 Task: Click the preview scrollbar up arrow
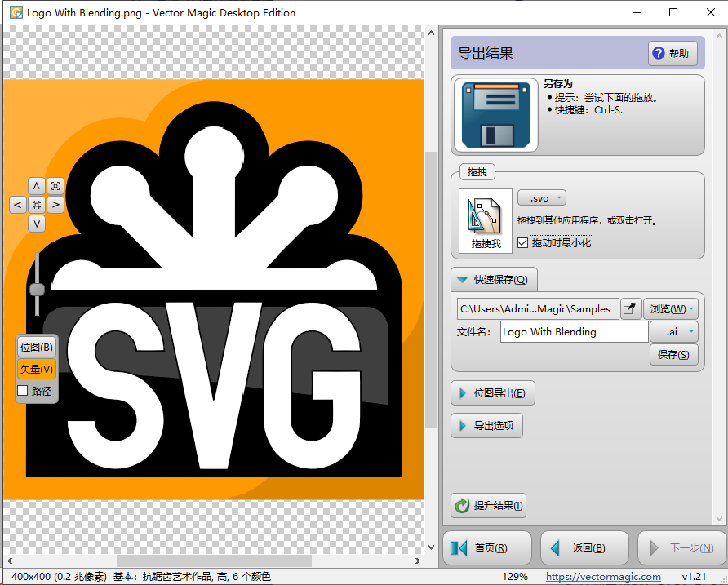coord(431,33)
